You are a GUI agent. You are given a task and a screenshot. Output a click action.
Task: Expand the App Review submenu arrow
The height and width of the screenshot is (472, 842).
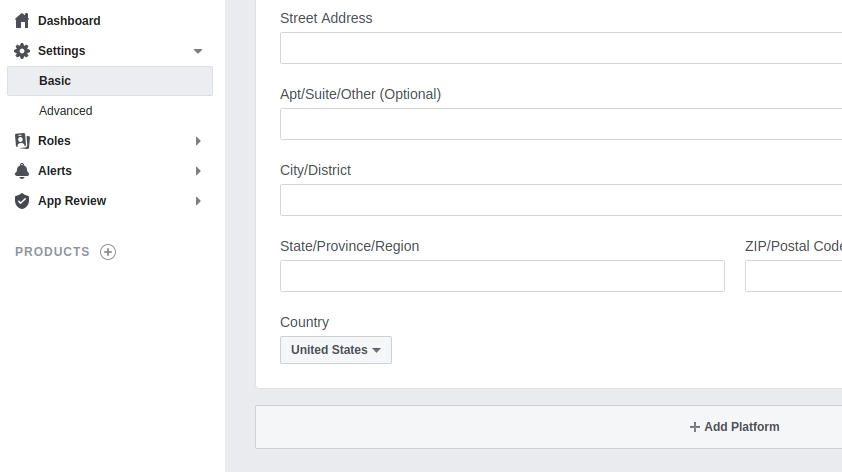[x=198, y=201]
